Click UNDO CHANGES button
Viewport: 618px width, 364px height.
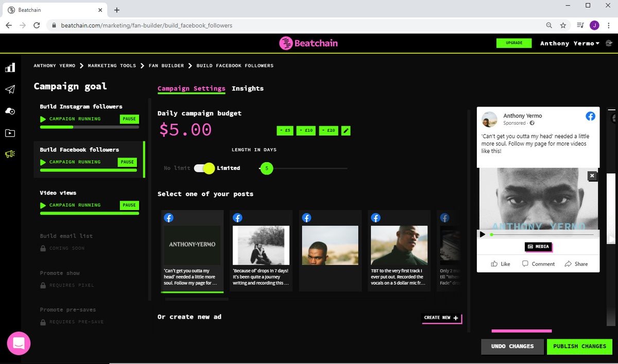tap(512, 346)
